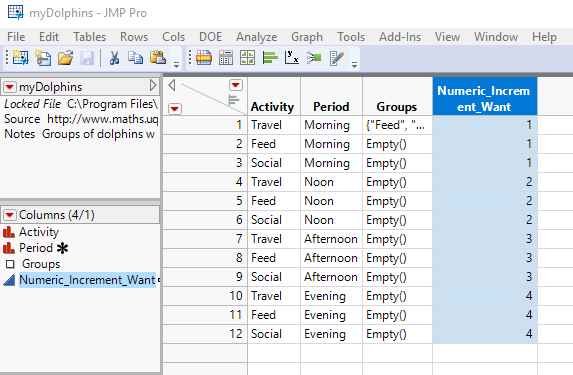Viewport: 573px width, 375px height.
Task: Click the Save disk icon
Action: [x=87, y=58]
